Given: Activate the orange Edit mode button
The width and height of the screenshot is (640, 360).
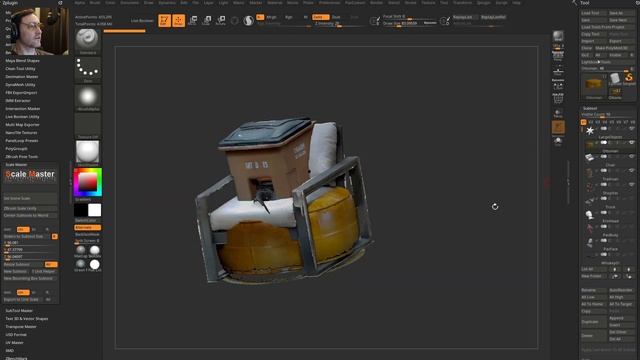Looking at the screenshot, I should click(x=164, y=20).
